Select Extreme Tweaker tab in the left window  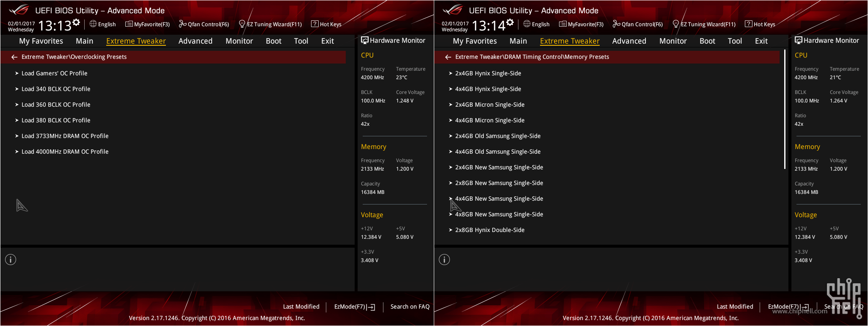[x=136, y=41]
